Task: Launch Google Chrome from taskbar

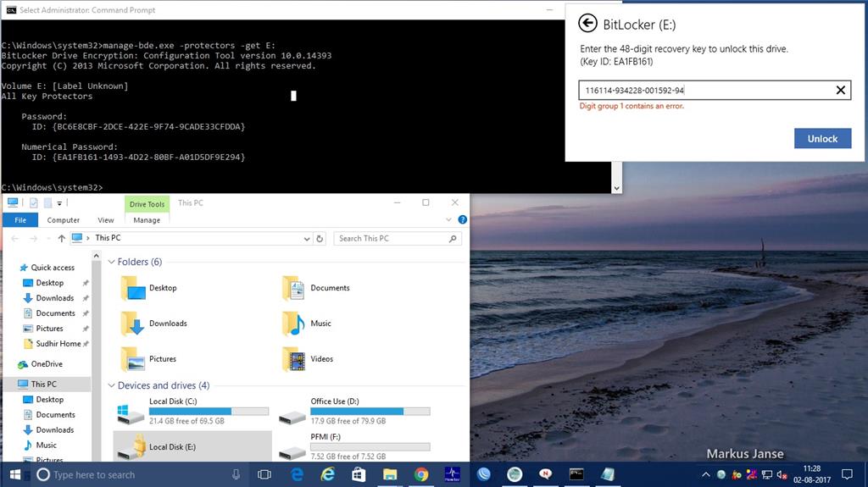Action: (x=420, y=474)
